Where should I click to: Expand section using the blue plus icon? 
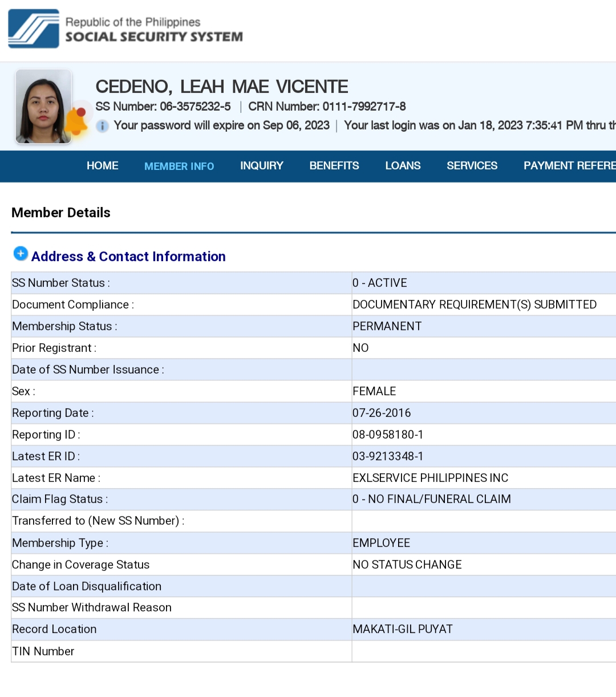click(21, 254)
